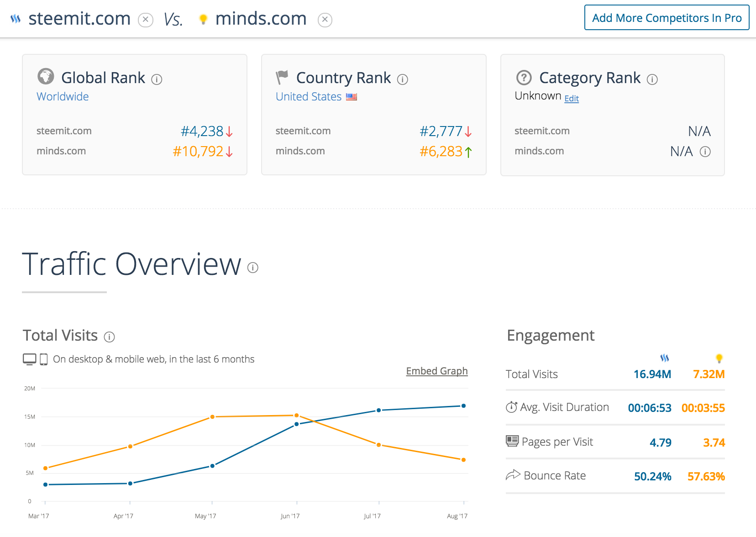Remove minds.com from comparison
The width and height of the screenshot is (756, 537).
(x=325, y=20)
